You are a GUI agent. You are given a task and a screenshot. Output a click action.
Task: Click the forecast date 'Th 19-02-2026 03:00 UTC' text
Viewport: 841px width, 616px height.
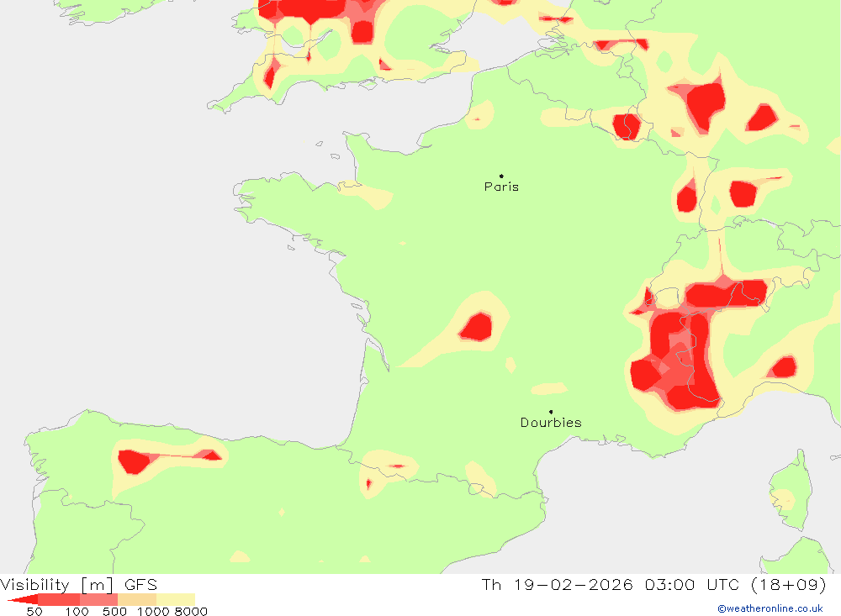click(611, 584)
